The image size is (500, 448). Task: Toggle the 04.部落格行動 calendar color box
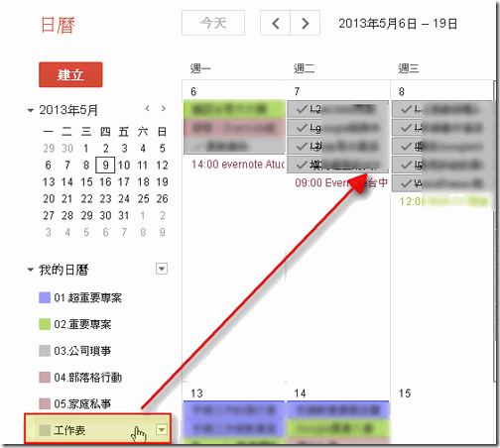click(x=45, y=377)
